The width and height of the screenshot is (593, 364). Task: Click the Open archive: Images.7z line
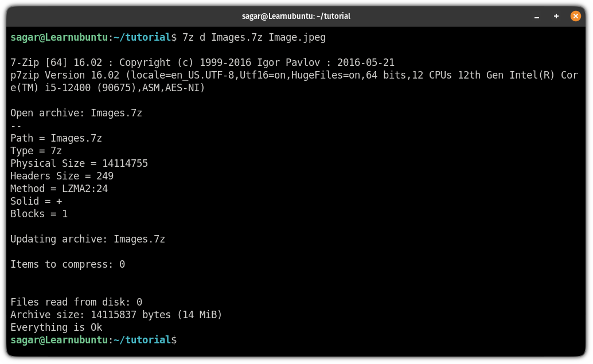pos(75,113)
